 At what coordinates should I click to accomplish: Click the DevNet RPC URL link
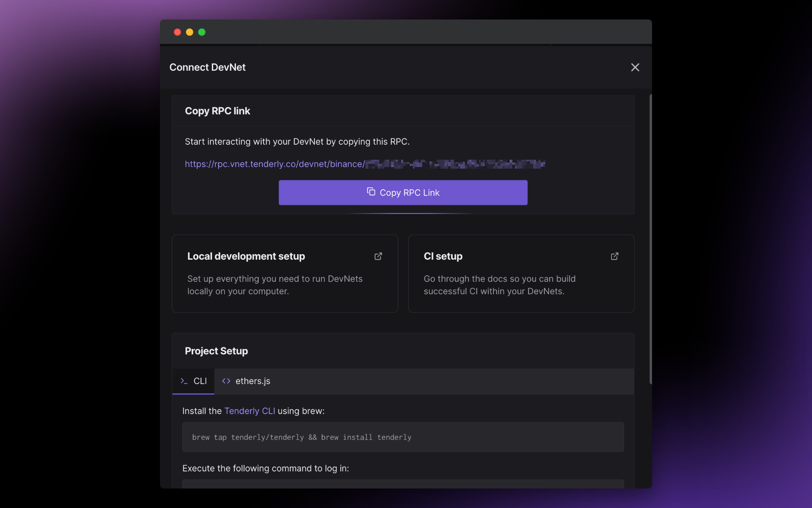pyautogui.click(x=274, y=164)
